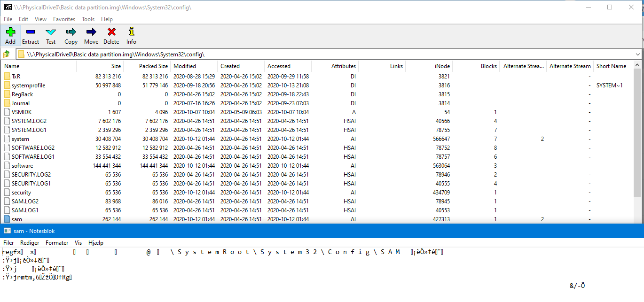Viewport: 644px width, 302px height.
Task: Open the Vis menu in Notesblok
Action: coord(78,243)
